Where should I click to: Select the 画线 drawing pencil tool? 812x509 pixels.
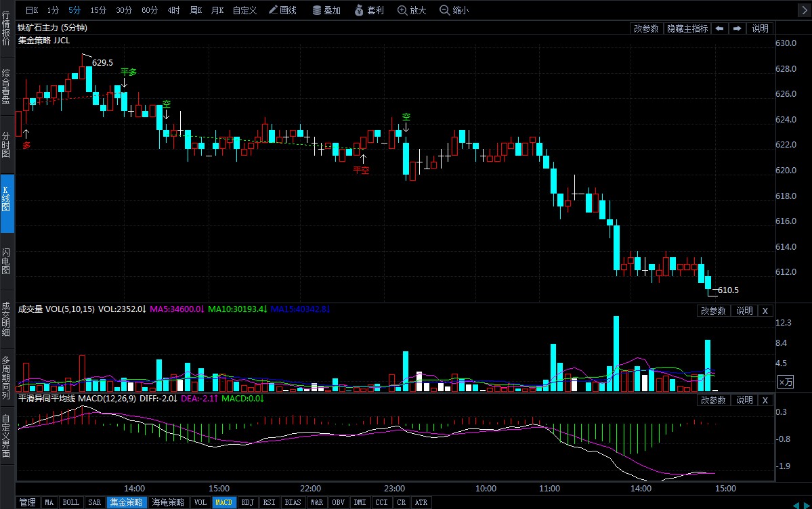(283, 10)
